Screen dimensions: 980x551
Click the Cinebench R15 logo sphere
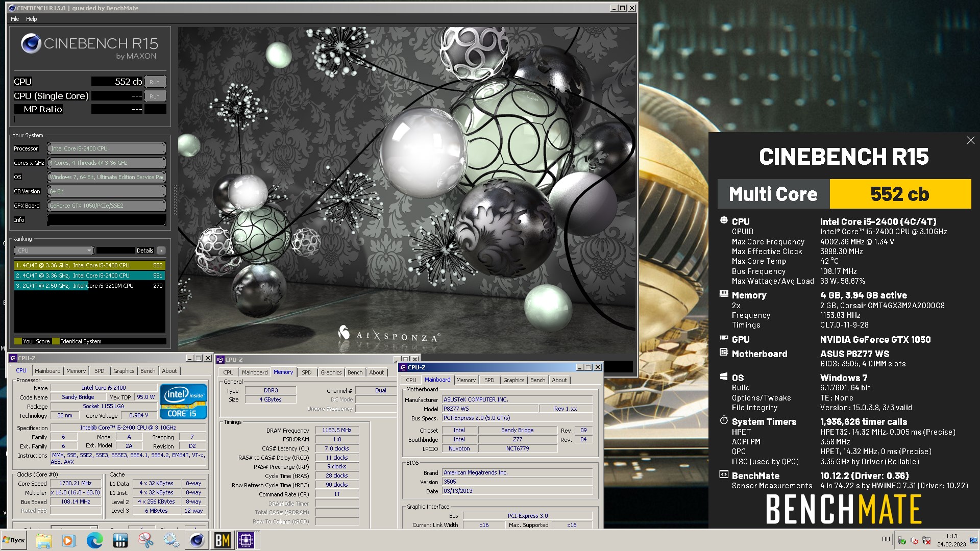(x=31, y=44)
